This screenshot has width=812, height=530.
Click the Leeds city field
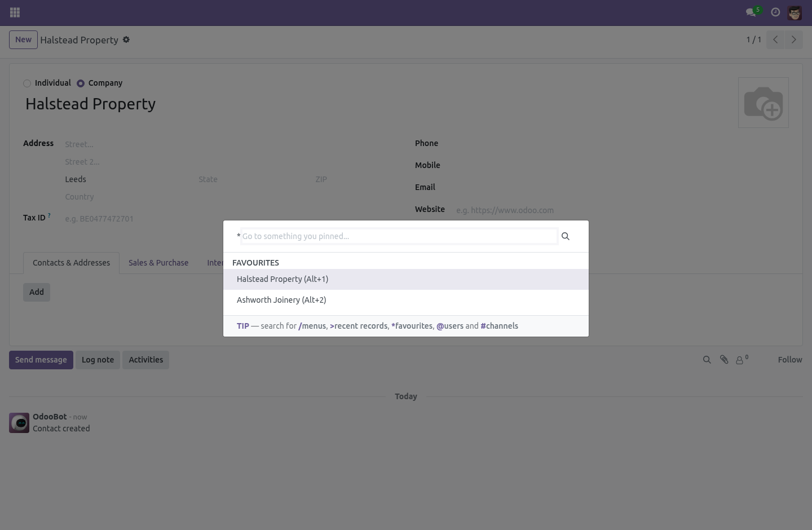[129, 179]
